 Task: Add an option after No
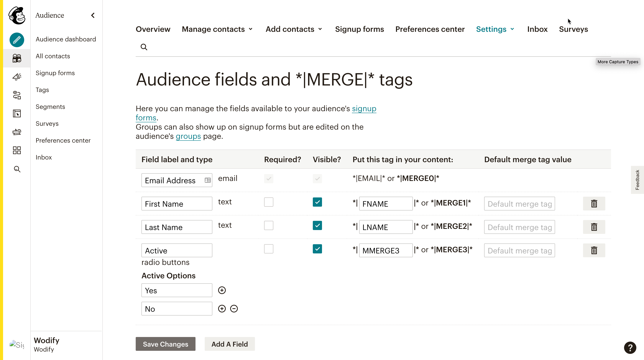(x=222, y=309)
